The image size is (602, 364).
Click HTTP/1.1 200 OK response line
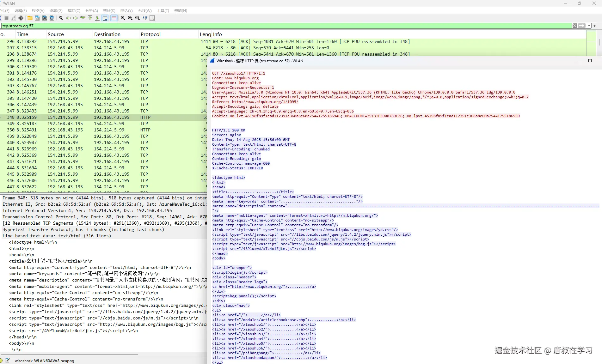coord(229,130)
